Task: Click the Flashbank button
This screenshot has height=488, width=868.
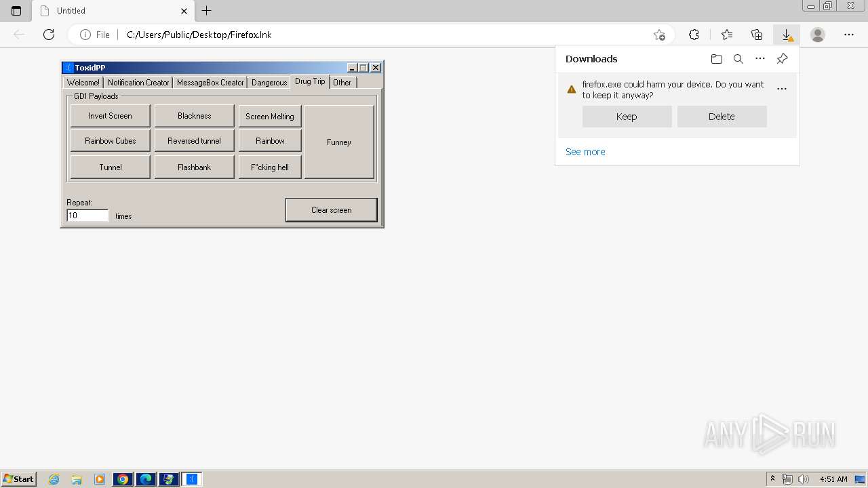Action: coord(195,167)
